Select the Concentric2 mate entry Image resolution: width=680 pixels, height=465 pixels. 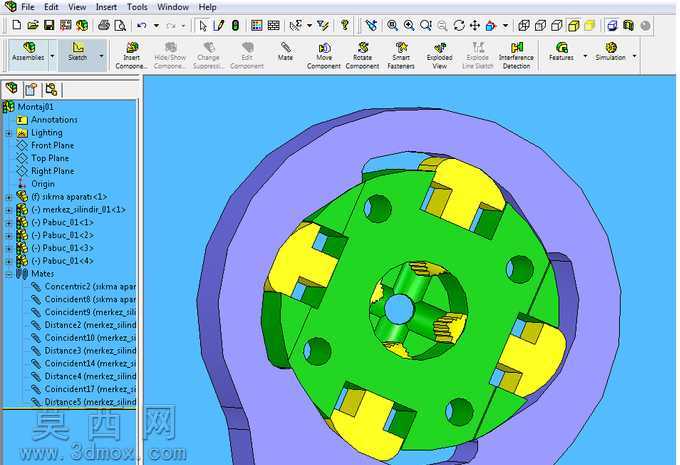pyautogui.click(x=90, y=287)
